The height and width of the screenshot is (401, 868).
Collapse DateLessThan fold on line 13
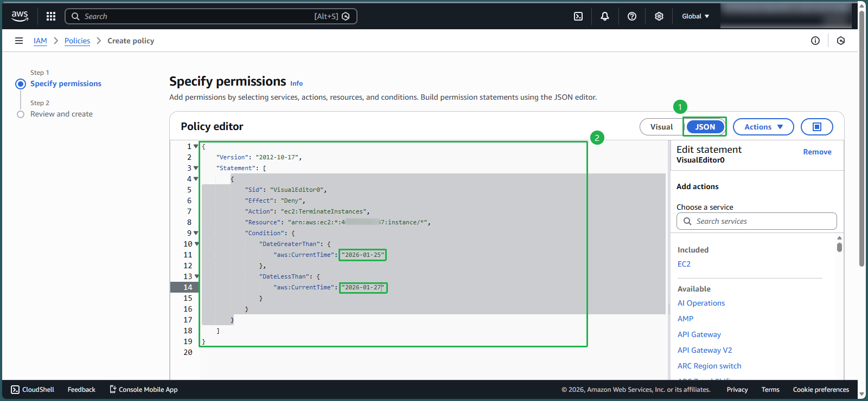point(196,276)
